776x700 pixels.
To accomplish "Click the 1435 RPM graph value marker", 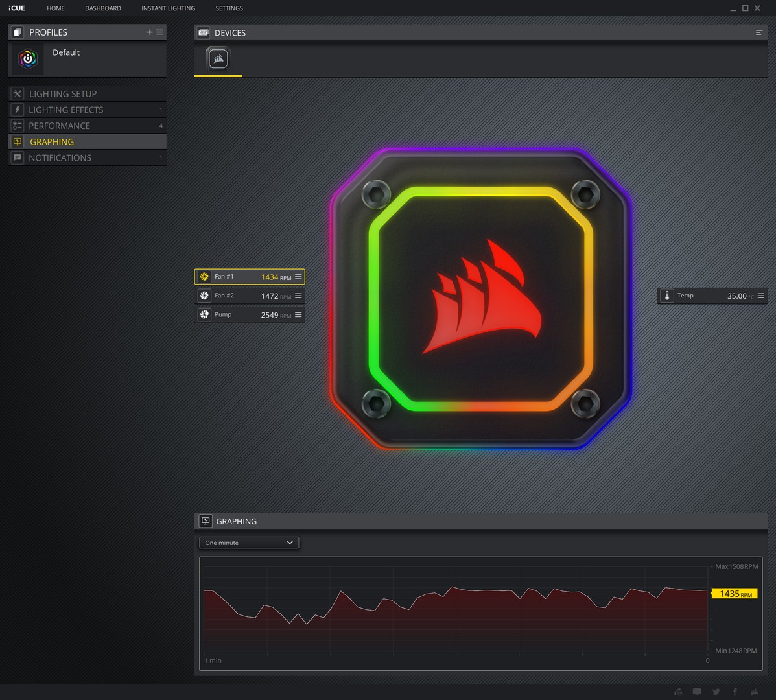I will 735,593.
